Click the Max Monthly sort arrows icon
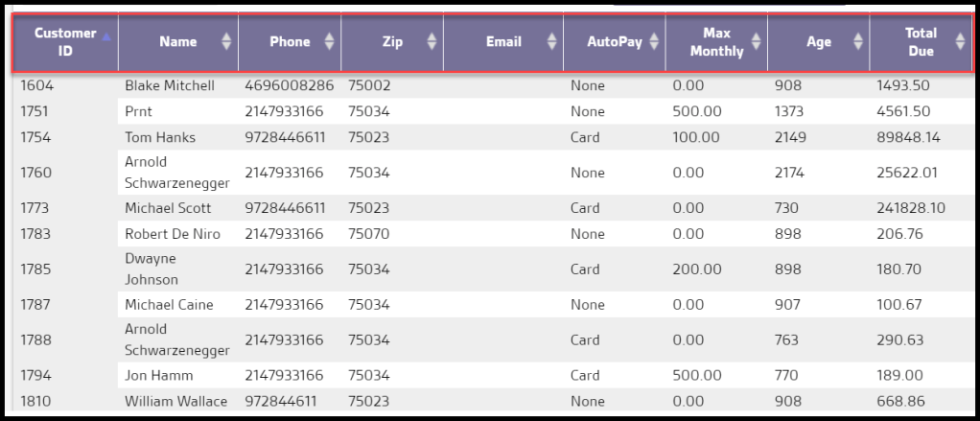980x421 pixels. coord(756,41)
